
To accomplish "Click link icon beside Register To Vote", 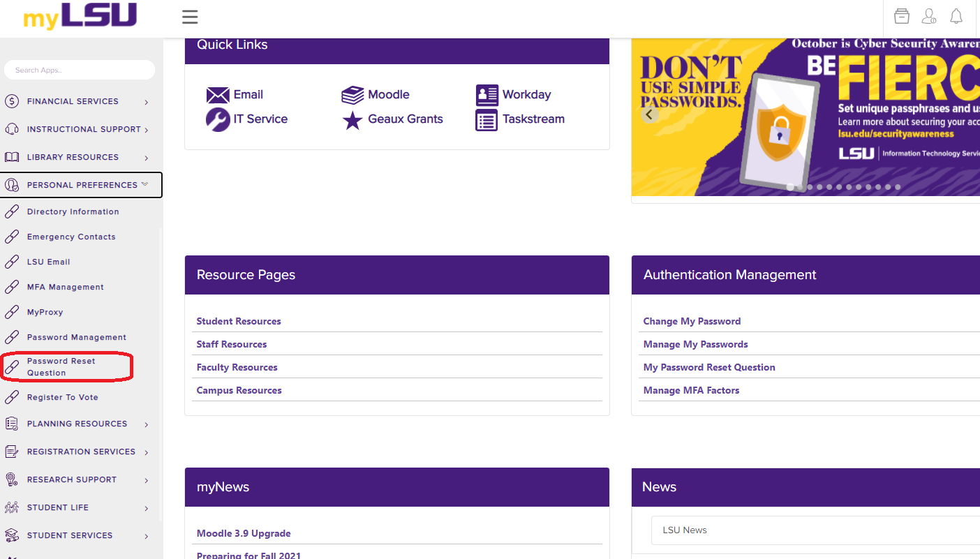I will (12, 397).
